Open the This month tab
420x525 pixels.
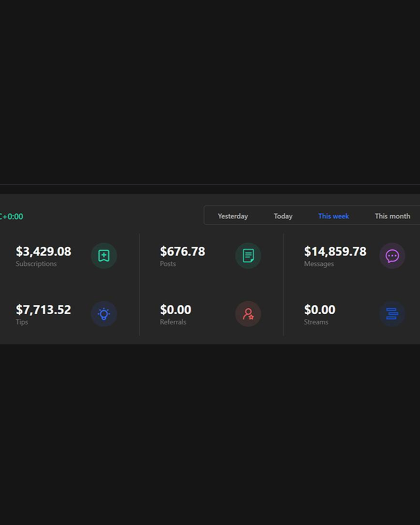(x=392, y=216)
